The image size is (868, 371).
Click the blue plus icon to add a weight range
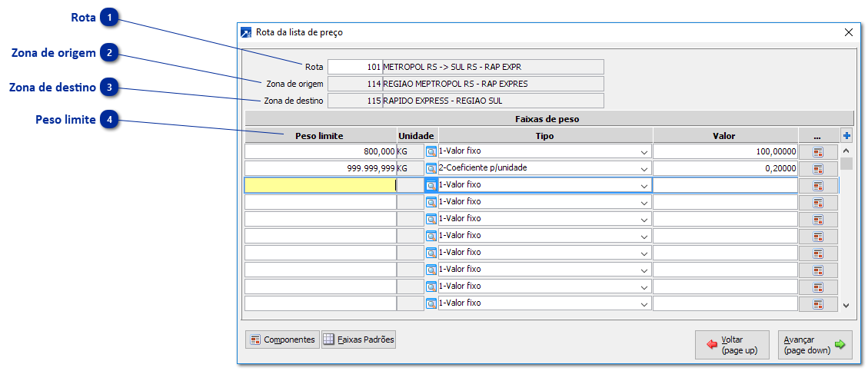pyautogui.click(x=846, y=135)
